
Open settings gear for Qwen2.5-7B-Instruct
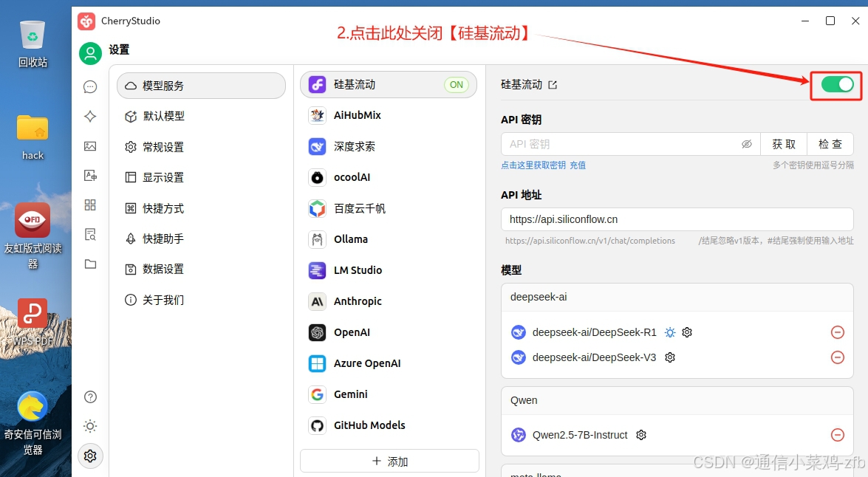coord(641,435)
